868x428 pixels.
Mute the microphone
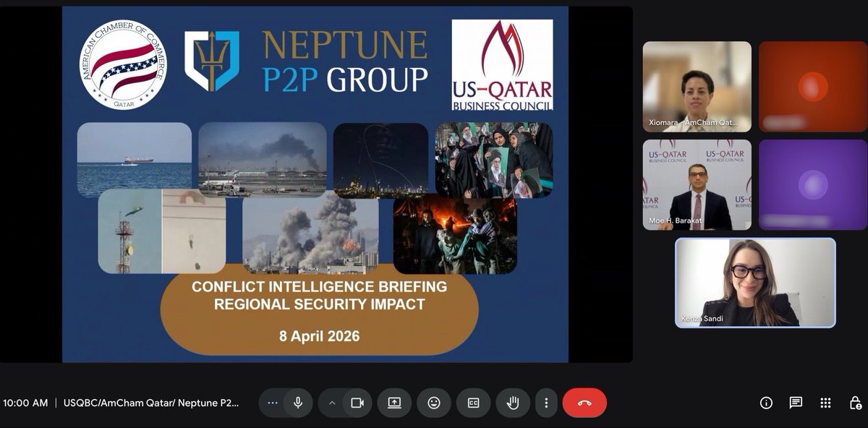297,403
